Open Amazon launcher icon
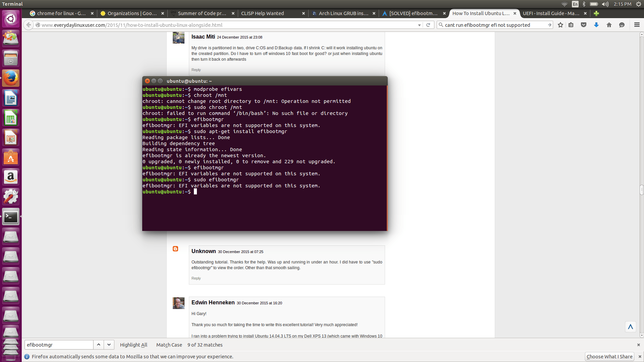The height and width of the screenshot is (362, 644). [11, 177]
